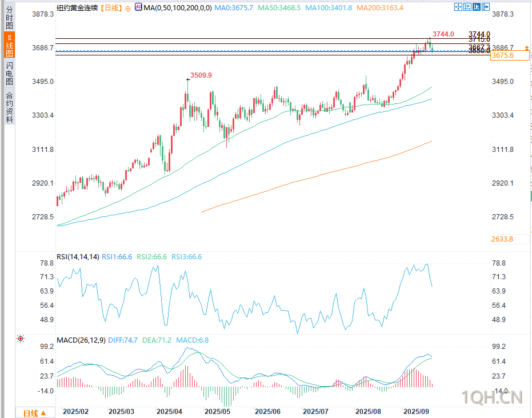
Task: Click the jump-to-start axis icon
Action: [467, 7]
